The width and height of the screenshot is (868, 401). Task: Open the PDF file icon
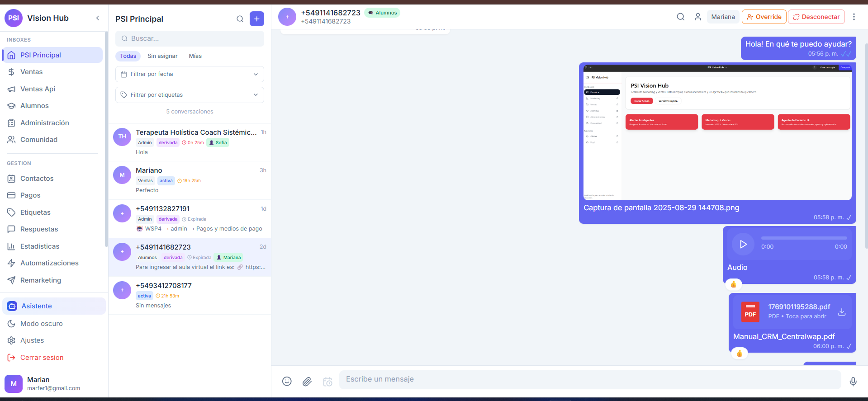[750, 312]
